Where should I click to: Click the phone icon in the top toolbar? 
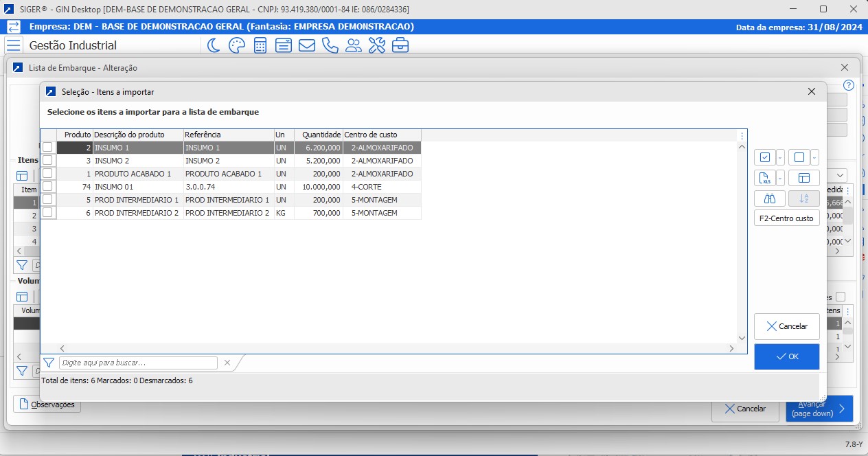pos(330,45)
